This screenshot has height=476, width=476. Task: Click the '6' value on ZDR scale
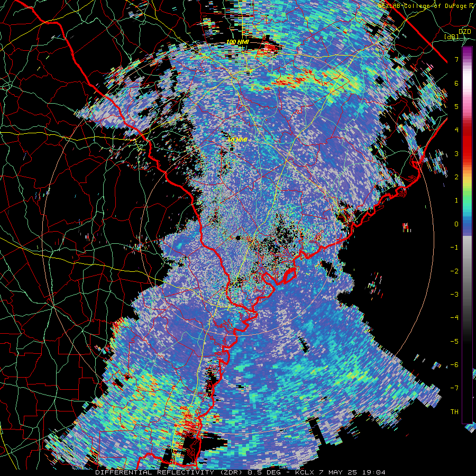point(456,83)
